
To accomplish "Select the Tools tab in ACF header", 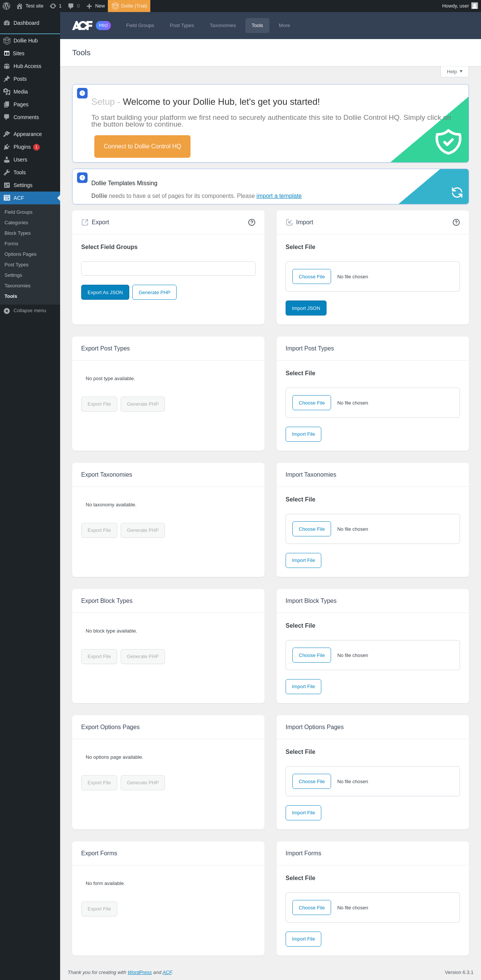I will coord(257,26).
